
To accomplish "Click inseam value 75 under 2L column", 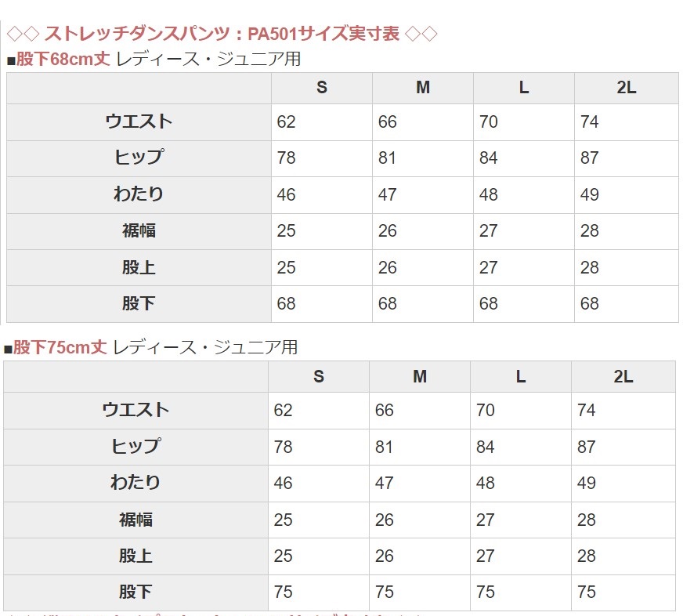I will [587, 592].
